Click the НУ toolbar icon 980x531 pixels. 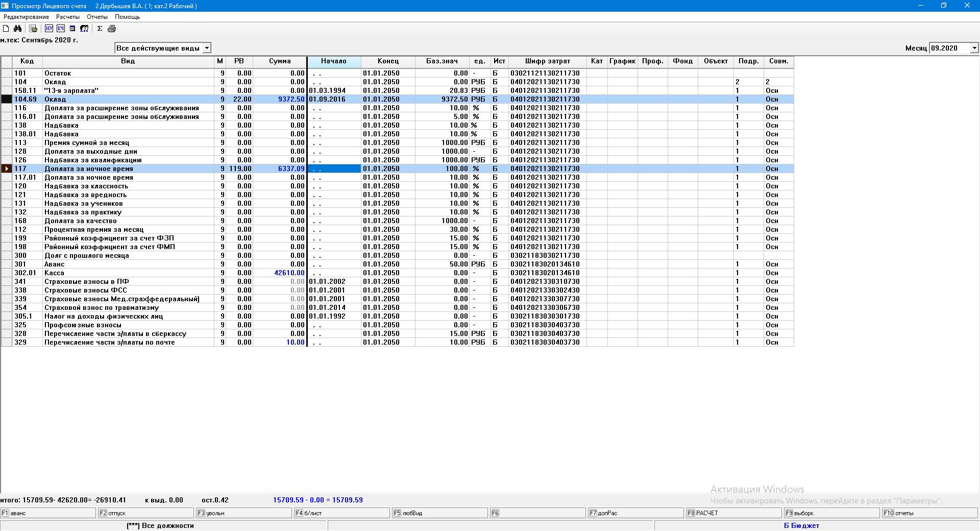click(49, 29)
